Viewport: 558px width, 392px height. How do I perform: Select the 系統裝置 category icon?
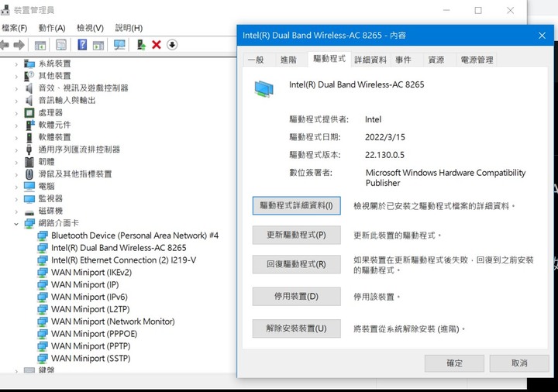(29, 64)
